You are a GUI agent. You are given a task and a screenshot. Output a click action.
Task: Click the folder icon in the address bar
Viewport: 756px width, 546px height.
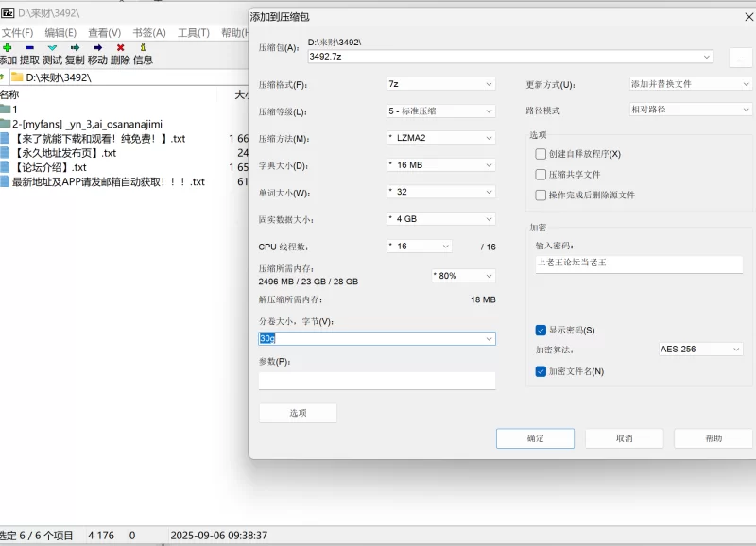point(17,77)
